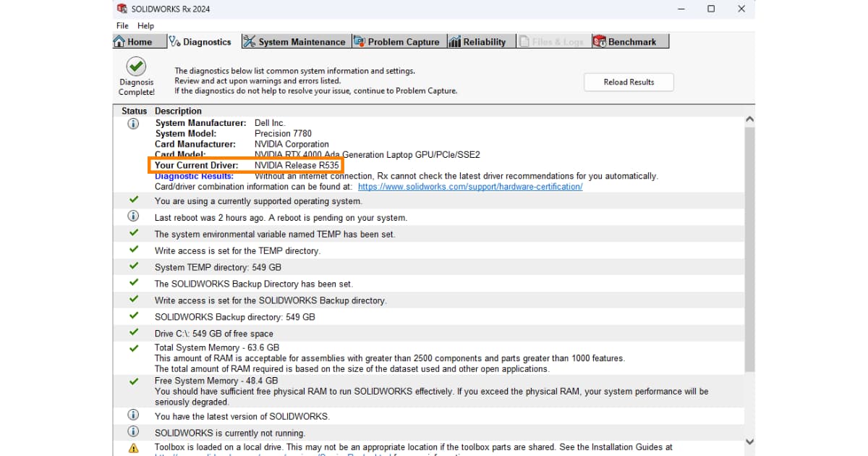Open the File menu
The height and width of the screenshot is (456, 868).
[x=122, y=26]
